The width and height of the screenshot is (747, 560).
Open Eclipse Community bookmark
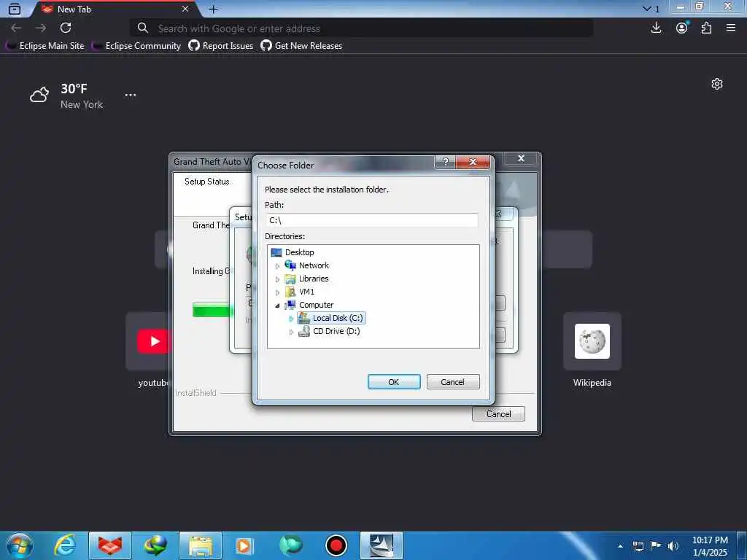click(136, 46)
